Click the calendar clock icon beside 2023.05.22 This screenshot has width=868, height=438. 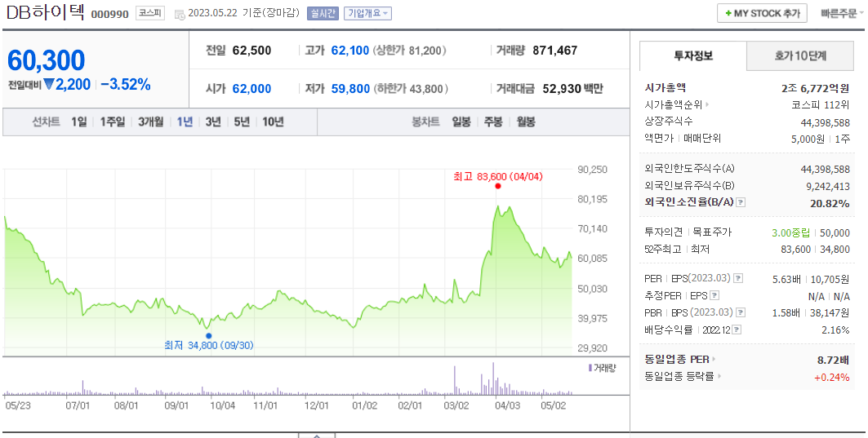pyautogui.click(x=180, y=15)
